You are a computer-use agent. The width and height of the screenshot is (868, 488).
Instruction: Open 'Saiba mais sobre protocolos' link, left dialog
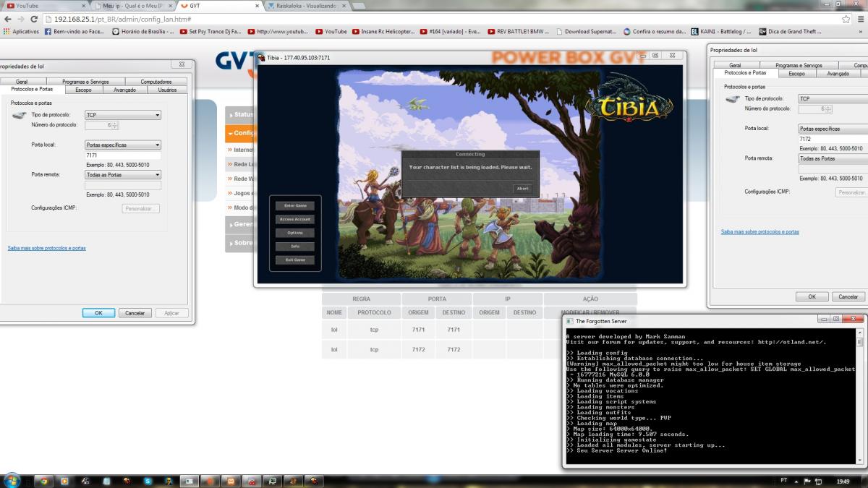[46, 248]
